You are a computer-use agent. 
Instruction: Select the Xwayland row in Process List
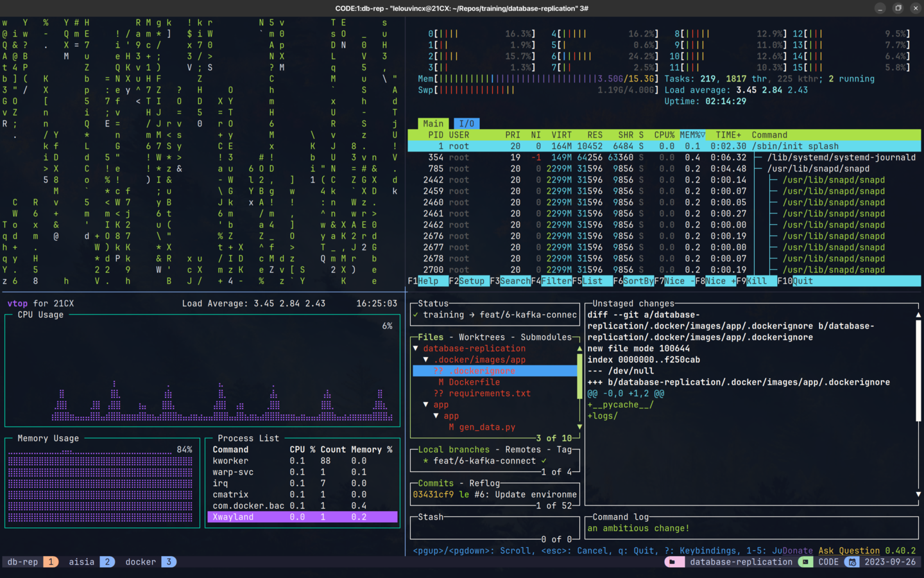(302, 517)
